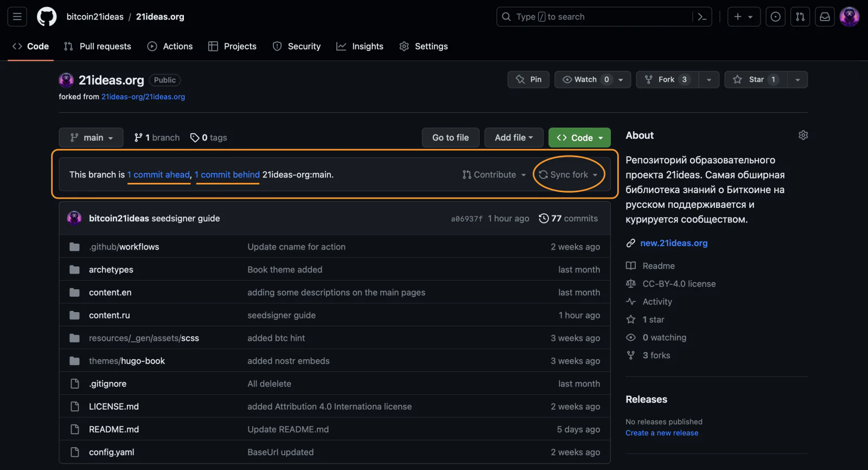
Task: Open the issues icon in top header
Action: click(x=776, y=17)
